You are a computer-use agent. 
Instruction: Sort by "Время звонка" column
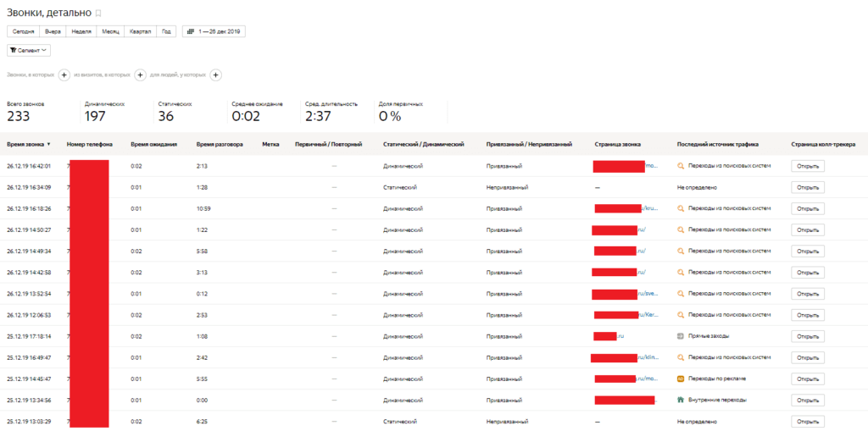point(28,144)
